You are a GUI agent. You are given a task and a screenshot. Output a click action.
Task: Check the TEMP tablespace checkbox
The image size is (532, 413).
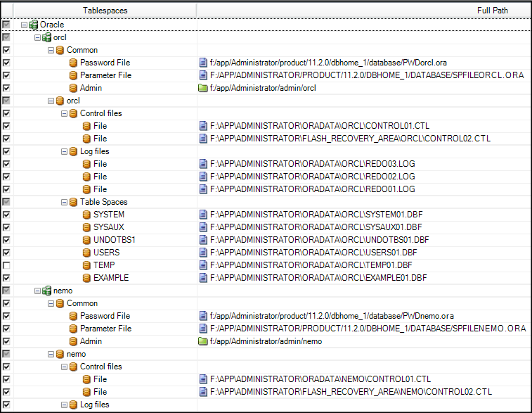click(6, 265)
